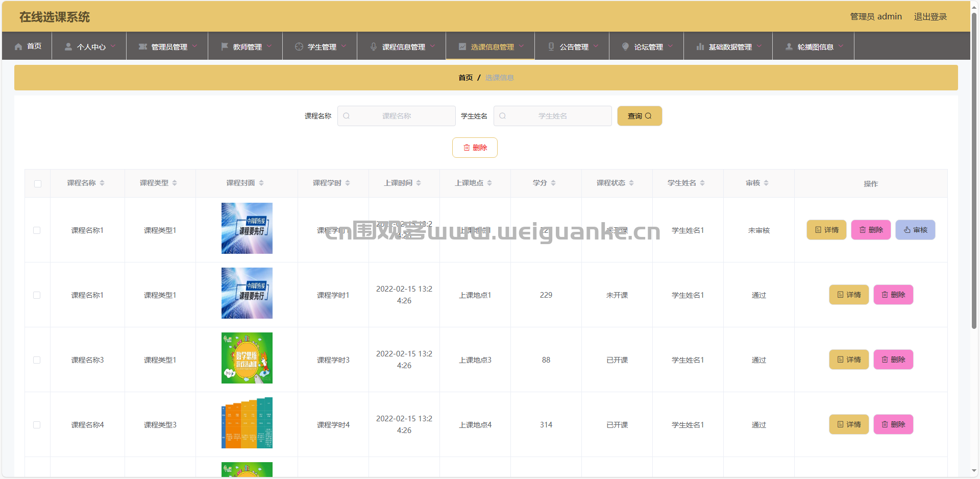Click the sort arrows on 上课时间 column
Image resolution: width=980 pixels, height=479 pixels.
click(419, 183)
